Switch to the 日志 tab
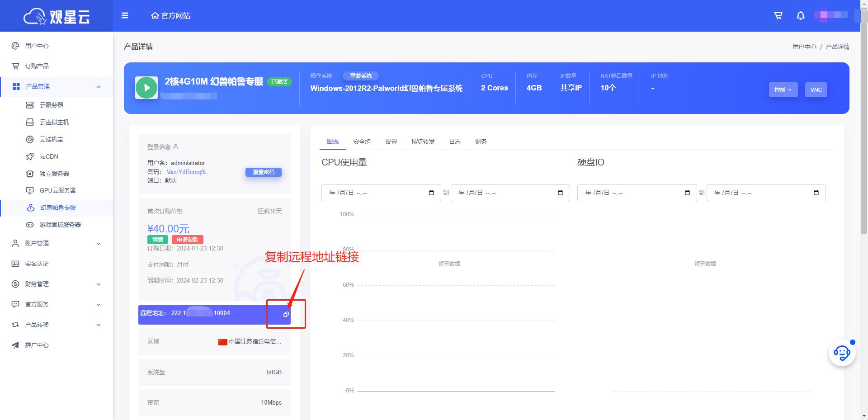Viewport: 868px width, 420px height. pos(455,142)
